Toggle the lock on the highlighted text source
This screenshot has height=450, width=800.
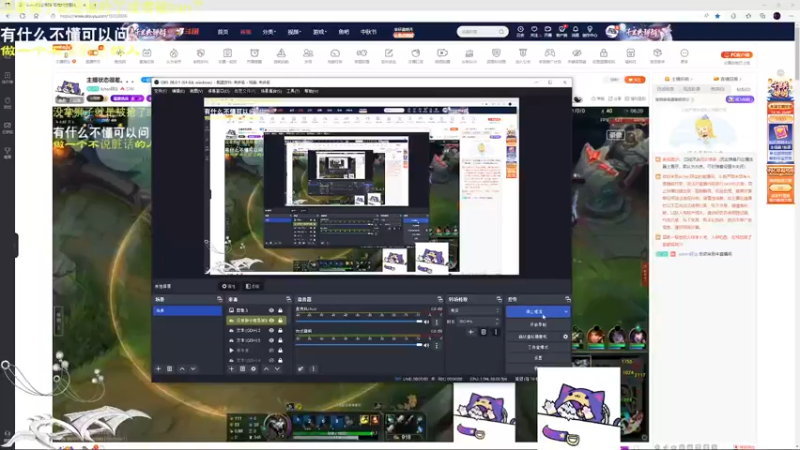280,320
